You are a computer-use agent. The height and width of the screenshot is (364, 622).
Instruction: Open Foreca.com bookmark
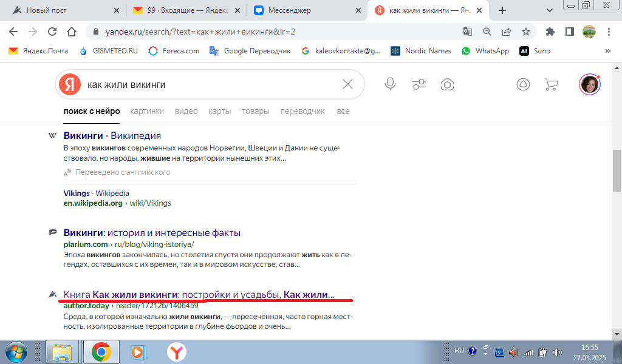[174, 51]
